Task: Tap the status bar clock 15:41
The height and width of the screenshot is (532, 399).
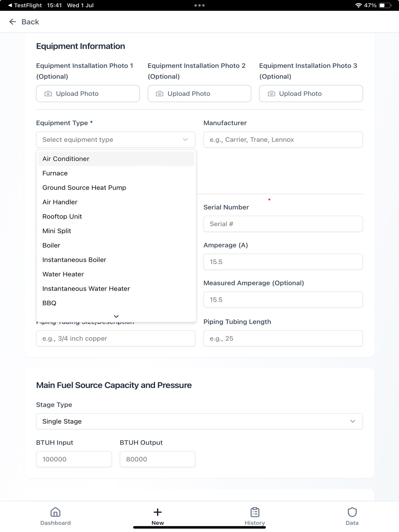Action: coord(54,5)
